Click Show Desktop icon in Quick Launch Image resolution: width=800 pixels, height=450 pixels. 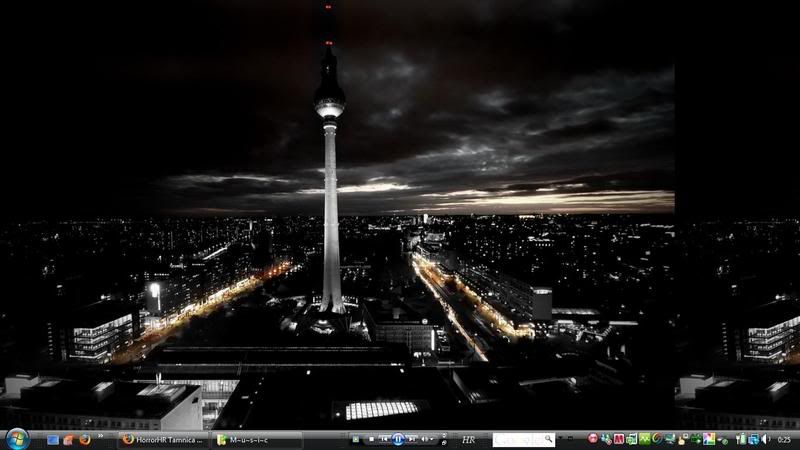pos(53,439)
